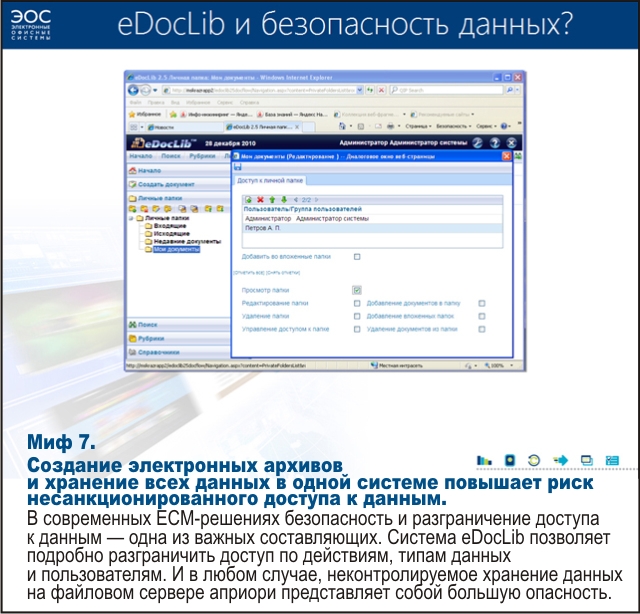Click the round help question icon in eDocLib header
Viewport: 640px width, 614px height.
coord(495,142)
